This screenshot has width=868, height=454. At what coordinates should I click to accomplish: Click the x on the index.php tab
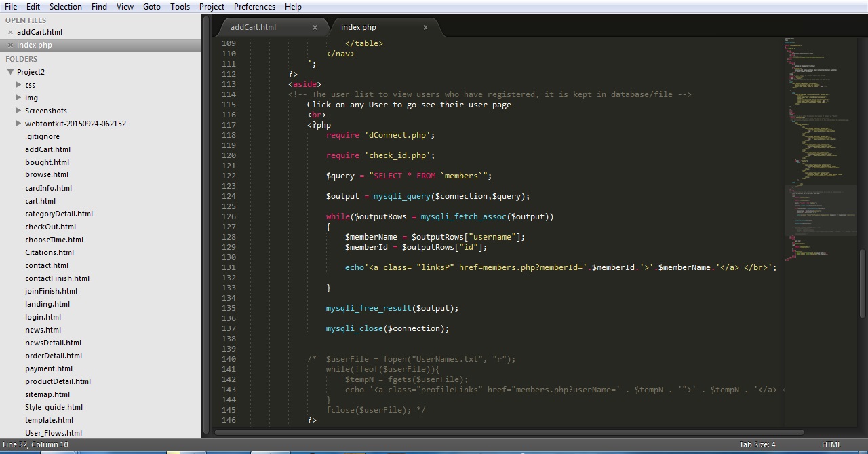point(425,27)
